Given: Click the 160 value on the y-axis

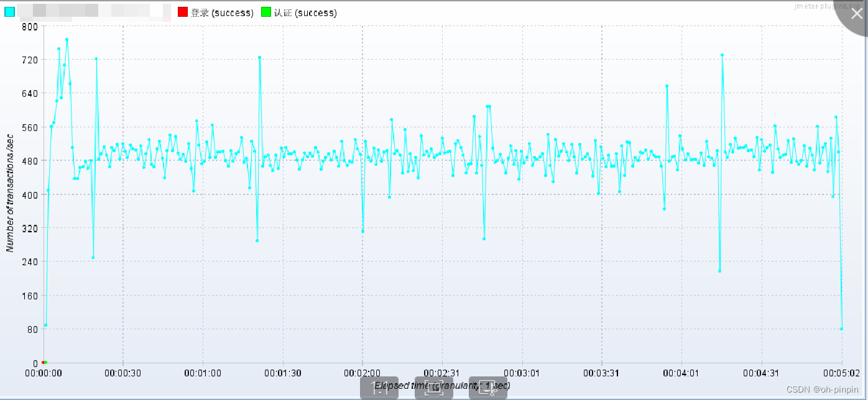Looking at the screenshot, I should (30, 296).
